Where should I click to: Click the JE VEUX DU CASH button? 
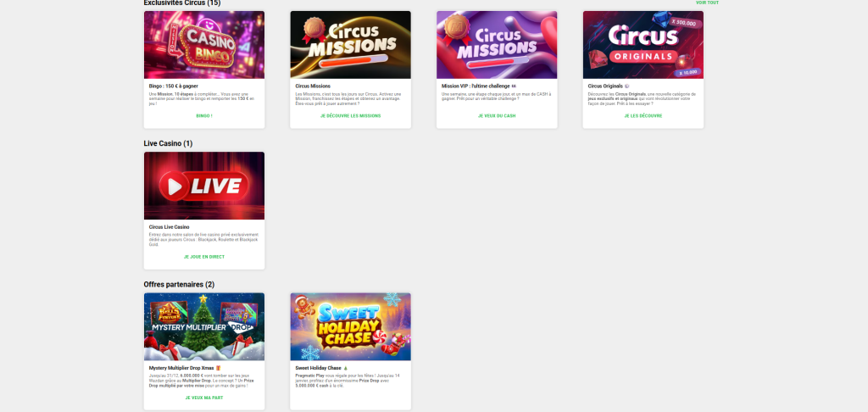497,116
